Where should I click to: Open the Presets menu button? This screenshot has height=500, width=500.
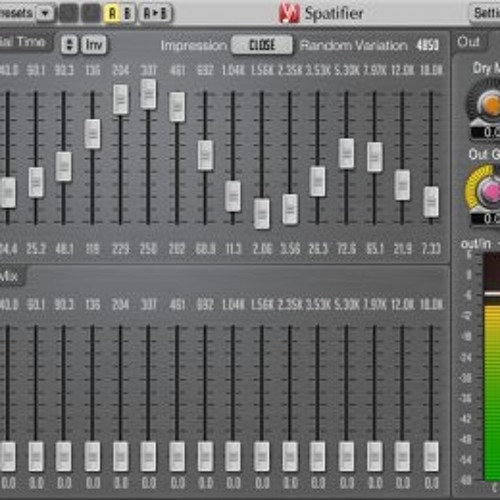17,14
